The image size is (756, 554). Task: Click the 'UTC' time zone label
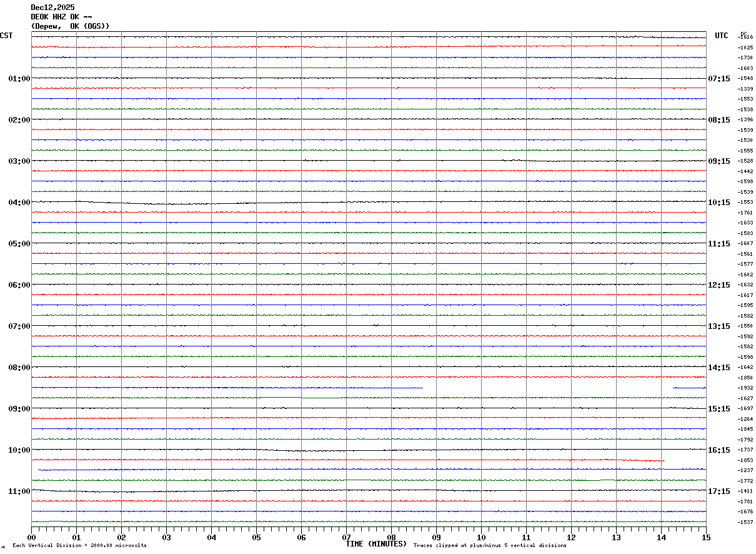click(722, 36)
